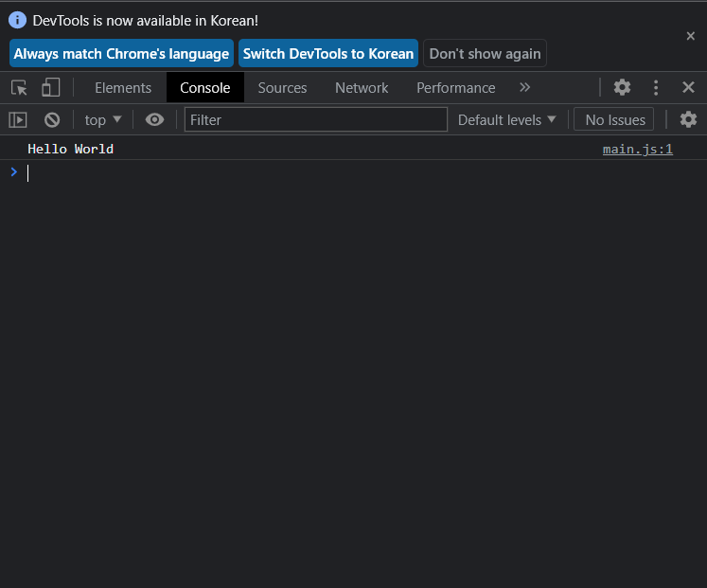Click the Don't show again button
This screenshot has width=707, height=588.
click(485, 53)
